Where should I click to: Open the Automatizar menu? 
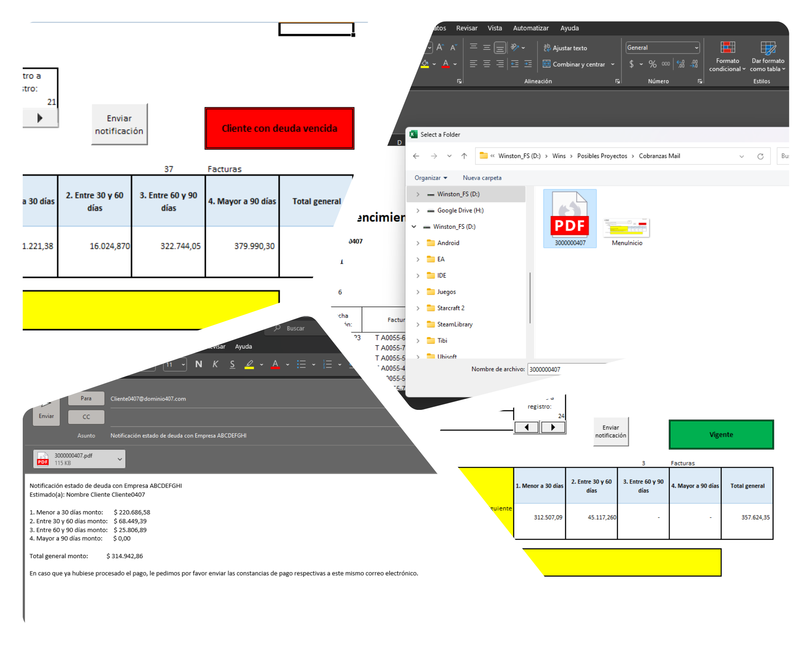[x=530, y=28]
